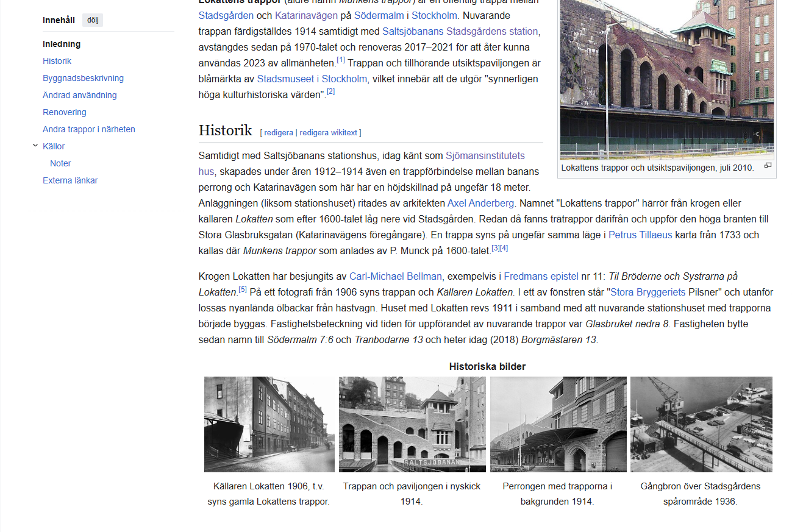Click the Historiska bilder gallery title

(487, 366)
